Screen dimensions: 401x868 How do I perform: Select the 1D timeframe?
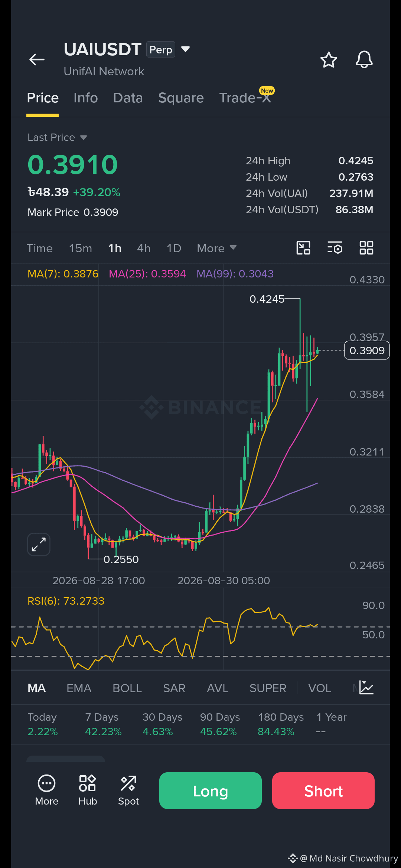[x=174, y=248]
